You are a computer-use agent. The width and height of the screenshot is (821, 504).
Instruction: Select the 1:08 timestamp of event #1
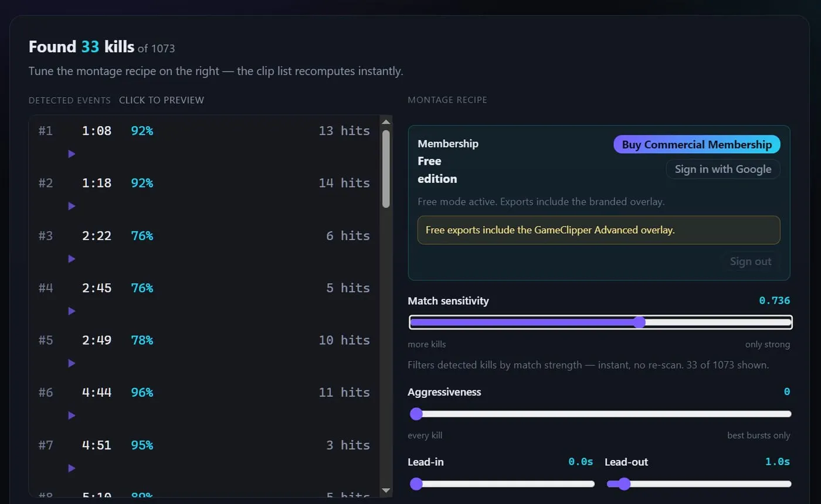tap(97, 131)
